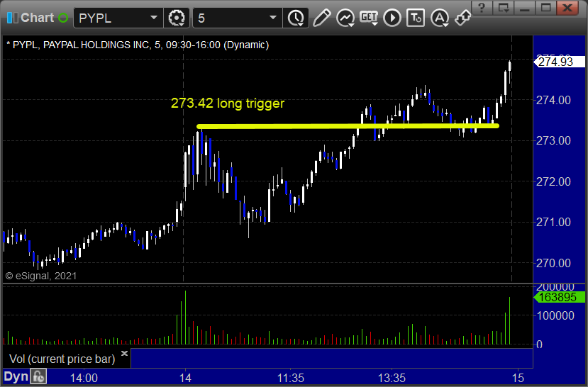Open the alerts A circle icon

[x=440, y=18]
